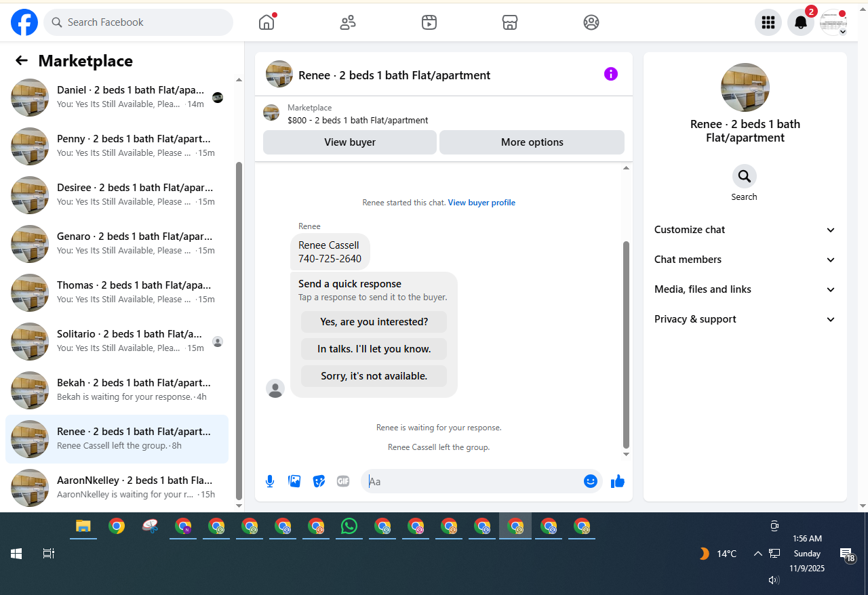Attach a photo with the image icon
This screenshot has height=595, width=868.
coord(294,481)
